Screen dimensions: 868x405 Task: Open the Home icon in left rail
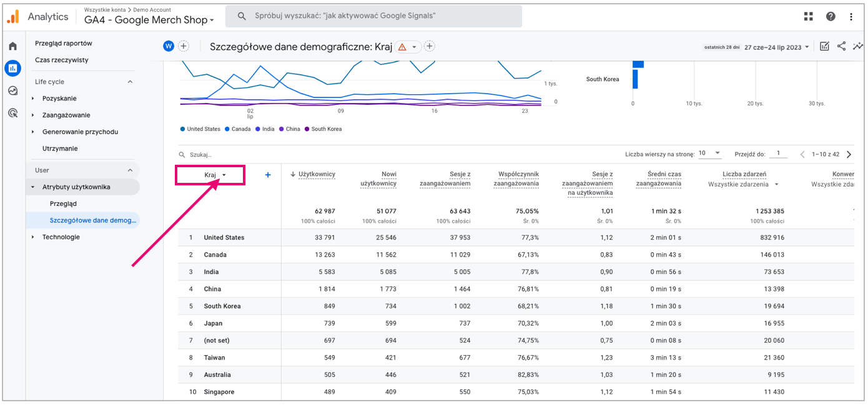[12, 46]
